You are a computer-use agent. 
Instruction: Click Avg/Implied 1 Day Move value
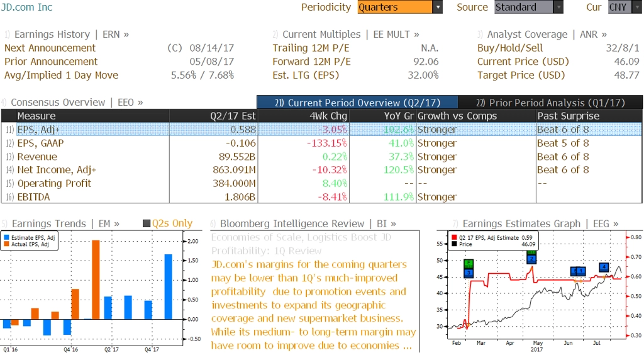click(202, 75)
